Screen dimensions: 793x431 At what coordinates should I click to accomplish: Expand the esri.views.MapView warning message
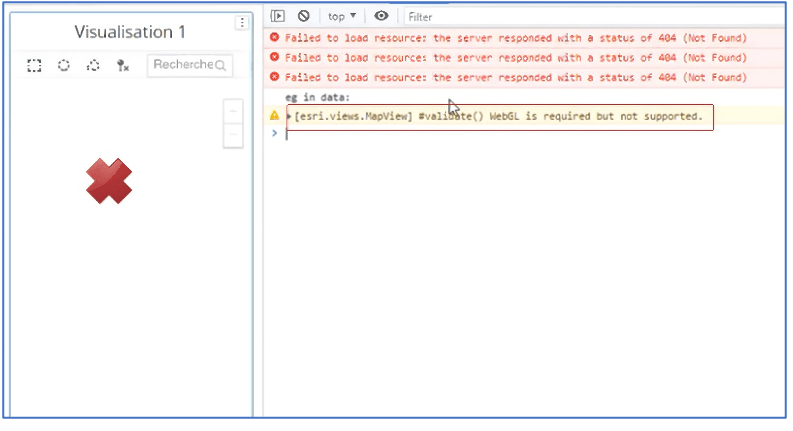tap(289, 117)
